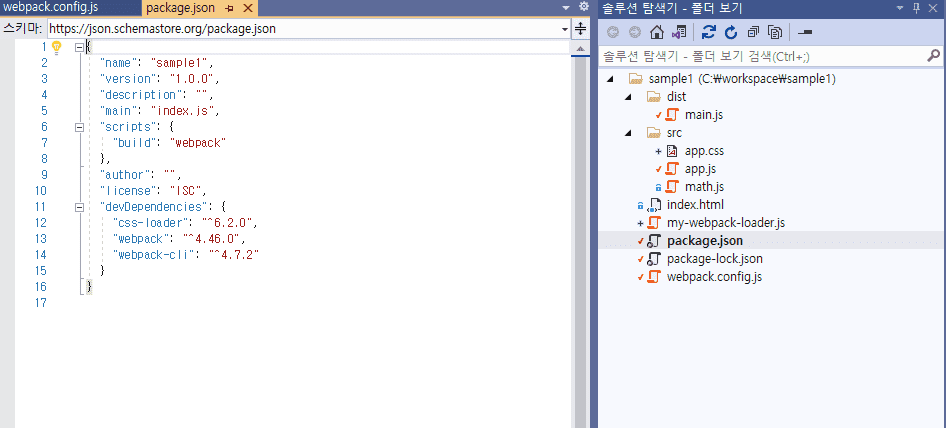Click the magnifier icon in Solution Explorer search
Viewport: 946px width, 428px height.
(933, 56)
